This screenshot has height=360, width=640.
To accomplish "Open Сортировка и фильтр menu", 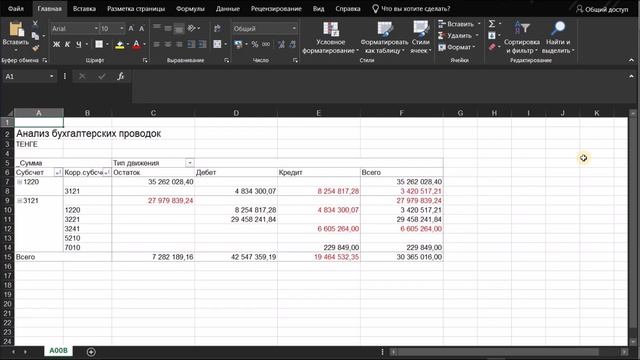I will click(x=522, y=38).
